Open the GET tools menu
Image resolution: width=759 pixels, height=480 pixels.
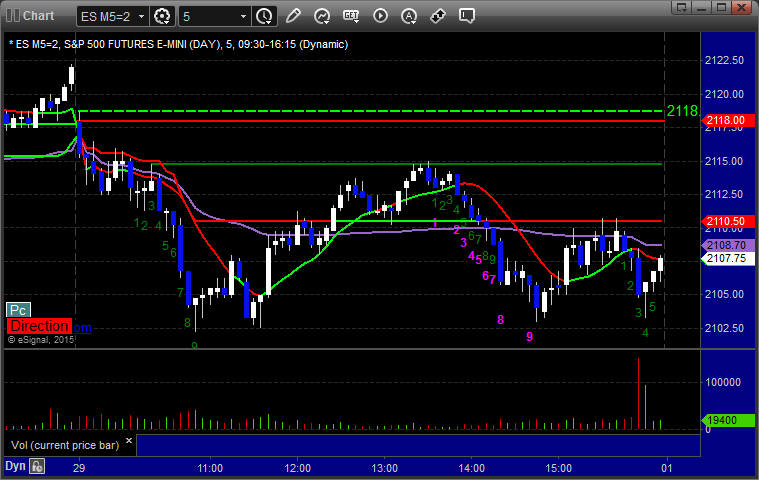pos(351,16)
